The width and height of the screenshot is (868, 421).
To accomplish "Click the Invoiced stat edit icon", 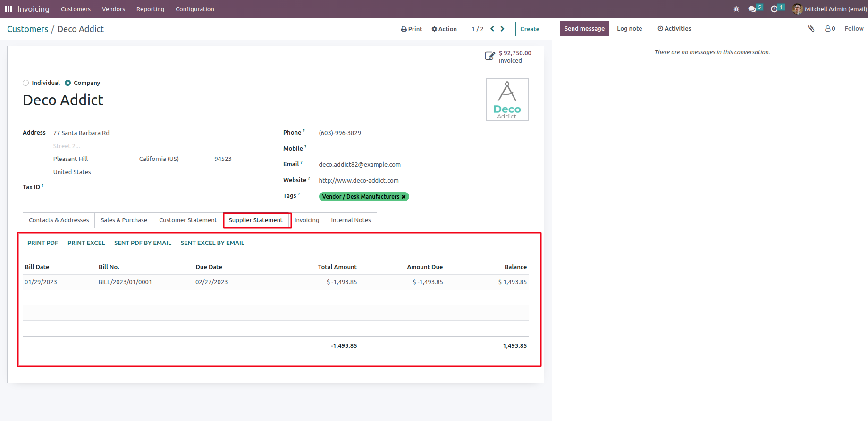I will coord(490,56).
